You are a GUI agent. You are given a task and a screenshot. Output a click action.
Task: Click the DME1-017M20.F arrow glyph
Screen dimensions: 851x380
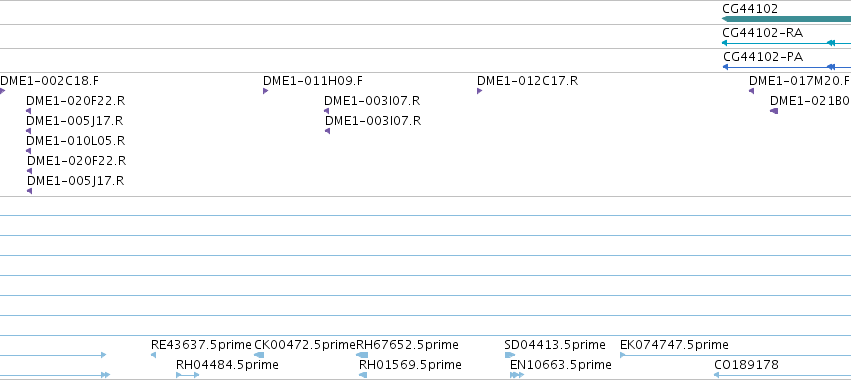(x=751, y=91)
